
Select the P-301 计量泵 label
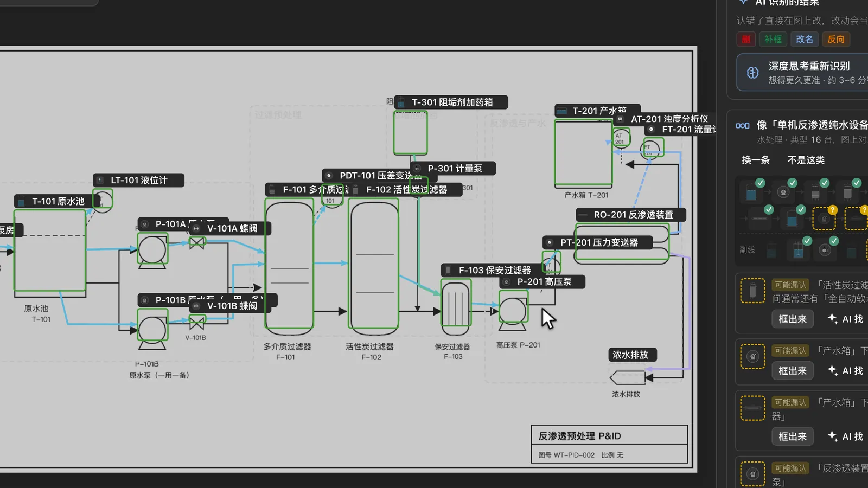coord(453,169)
